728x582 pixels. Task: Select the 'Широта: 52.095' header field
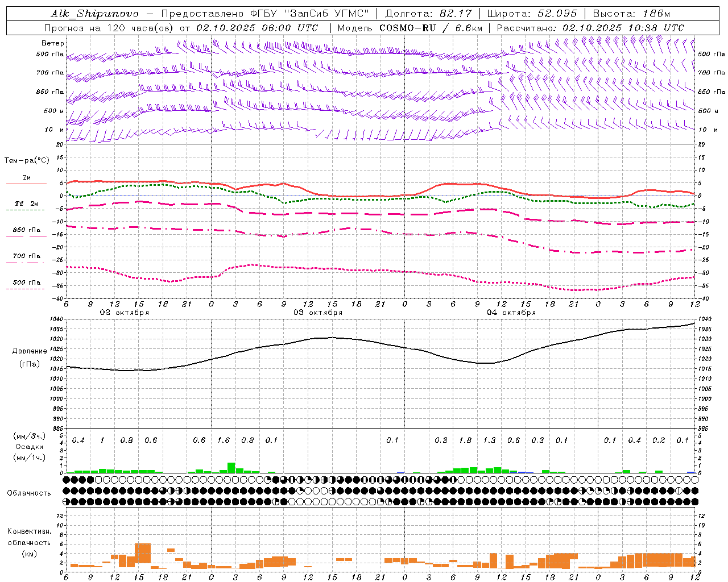[x=532, y=14]
